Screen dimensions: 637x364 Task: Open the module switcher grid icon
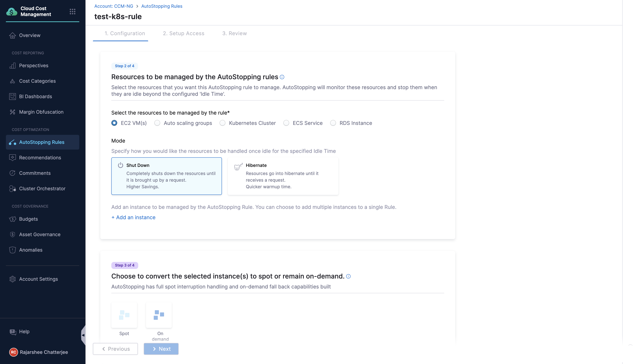click(72, 11)
